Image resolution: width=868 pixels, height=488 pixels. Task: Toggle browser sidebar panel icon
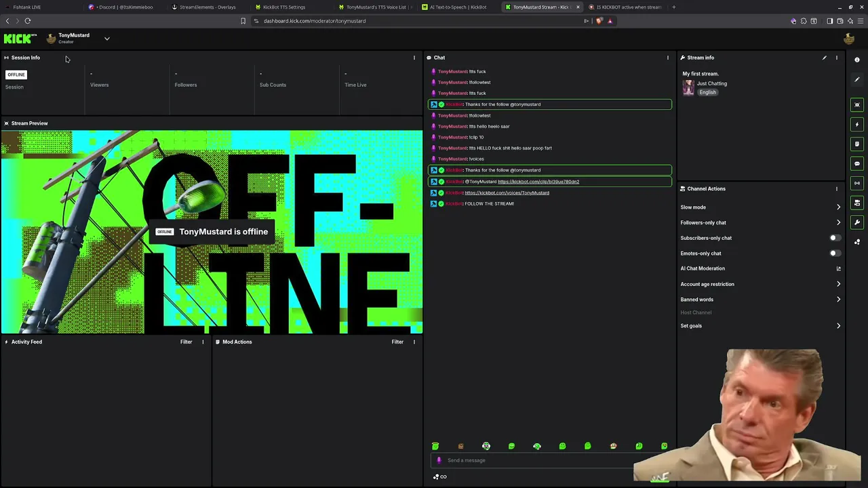coord(829,21)
